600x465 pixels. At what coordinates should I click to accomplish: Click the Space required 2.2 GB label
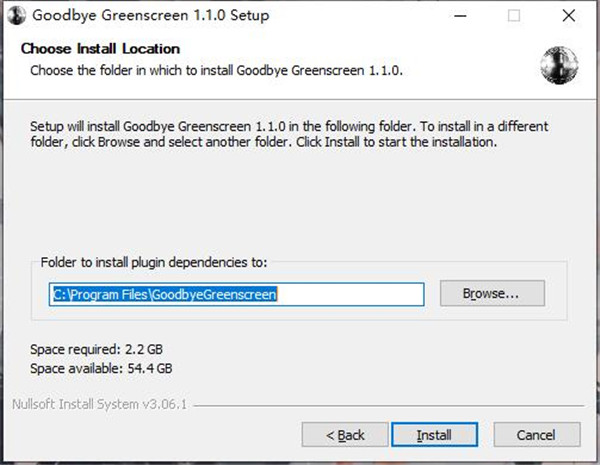pyautogui.click(x=96, y=349)
